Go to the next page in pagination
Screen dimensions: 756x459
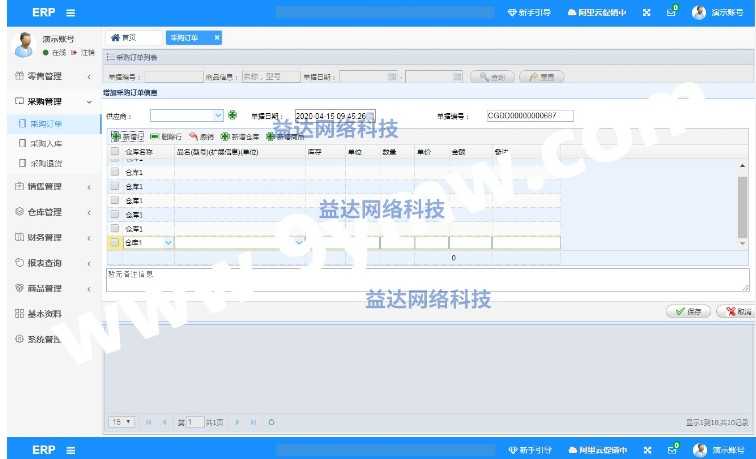237,422
